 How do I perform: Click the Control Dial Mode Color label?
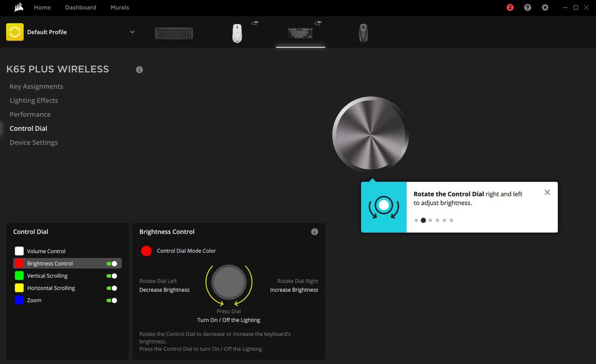(186, 251)
